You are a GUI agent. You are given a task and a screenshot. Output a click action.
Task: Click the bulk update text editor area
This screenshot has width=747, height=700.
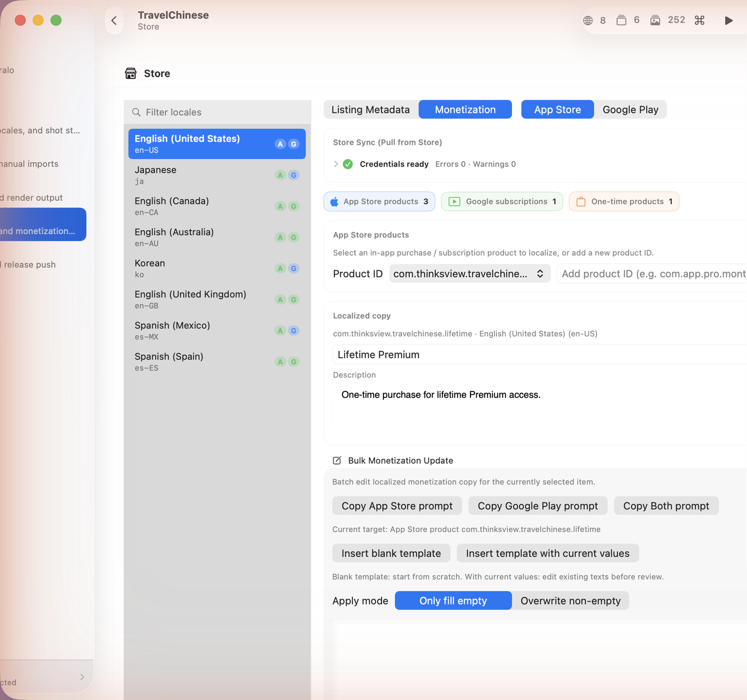[539, 661]
